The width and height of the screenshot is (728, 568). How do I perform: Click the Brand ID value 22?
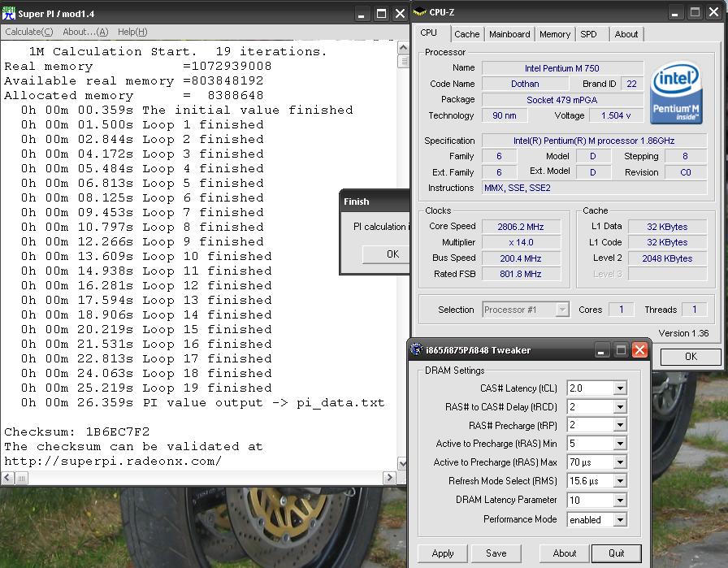[x=631, y=84]
